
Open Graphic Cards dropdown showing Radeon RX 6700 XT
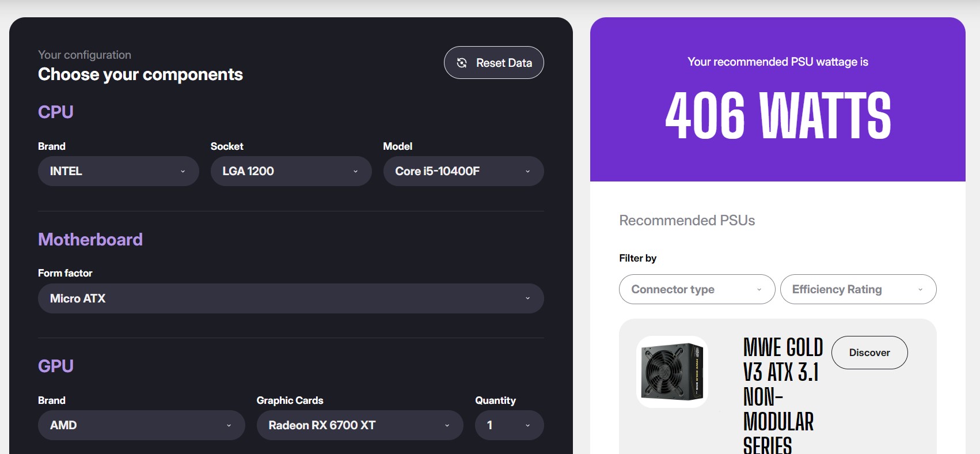[360, 425]
